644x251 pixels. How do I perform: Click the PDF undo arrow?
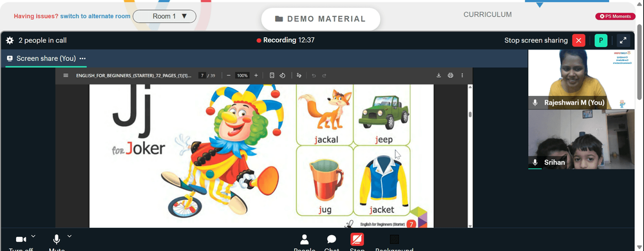point(314,75)
